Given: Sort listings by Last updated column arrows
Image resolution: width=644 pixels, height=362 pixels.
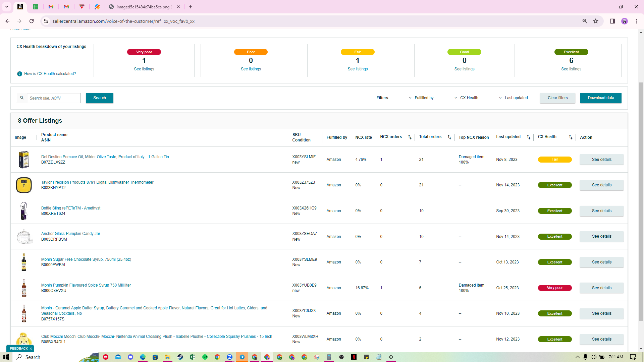Looking at the screenshot, I should pos(529,137).
